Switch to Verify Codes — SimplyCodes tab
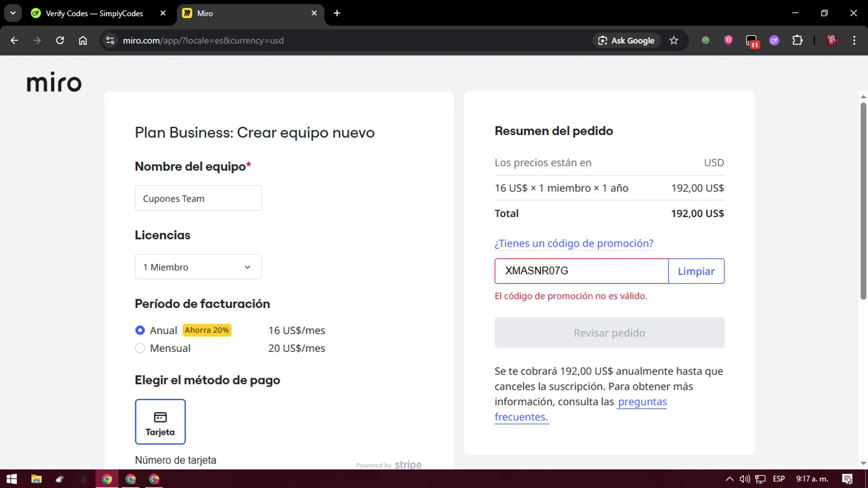 [95, 13]
